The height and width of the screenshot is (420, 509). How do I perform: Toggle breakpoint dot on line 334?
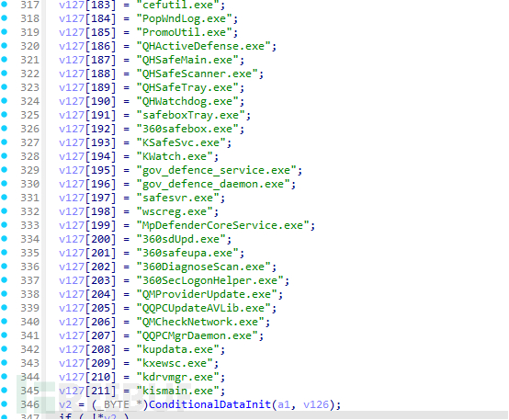point(5,238)
